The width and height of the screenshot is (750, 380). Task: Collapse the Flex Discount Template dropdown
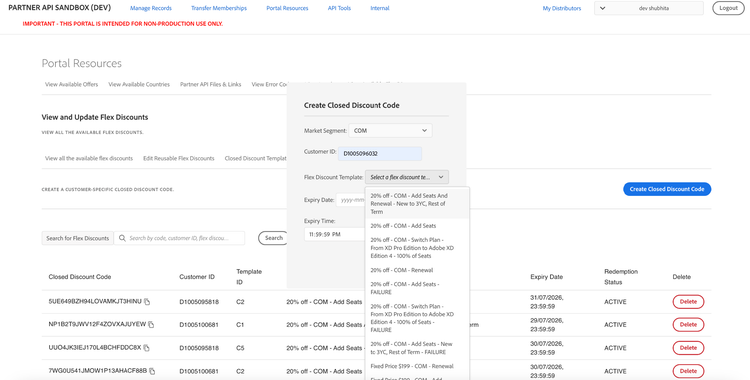pyautogui.click(x=407, y=177)
